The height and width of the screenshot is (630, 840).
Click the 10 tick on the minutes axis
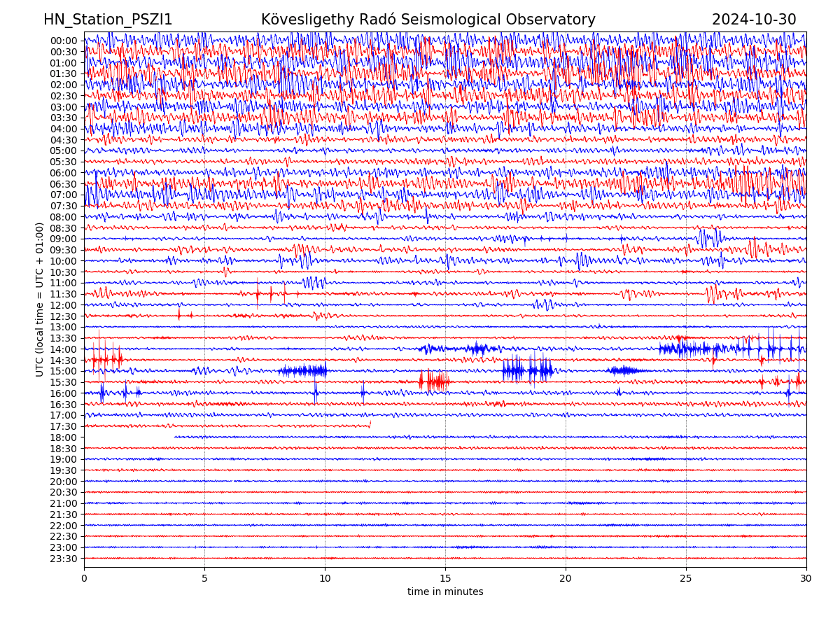coord(325,578)
